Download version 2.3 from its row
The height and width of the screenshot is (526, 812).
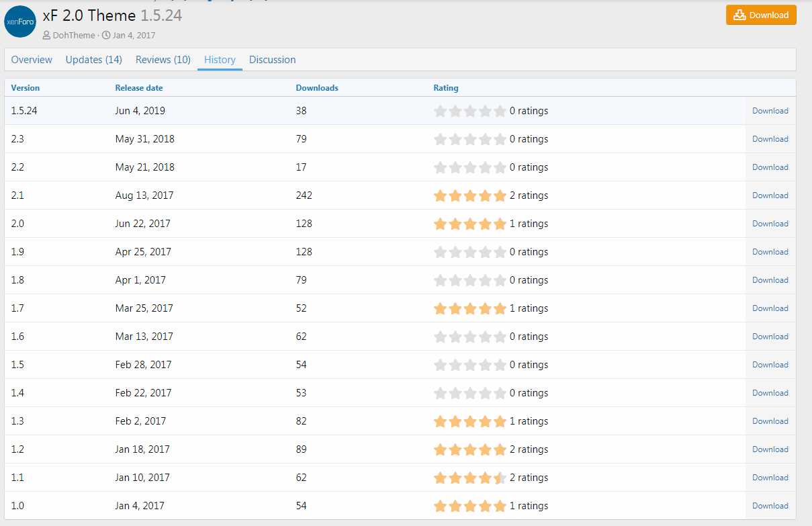[770, 139]
